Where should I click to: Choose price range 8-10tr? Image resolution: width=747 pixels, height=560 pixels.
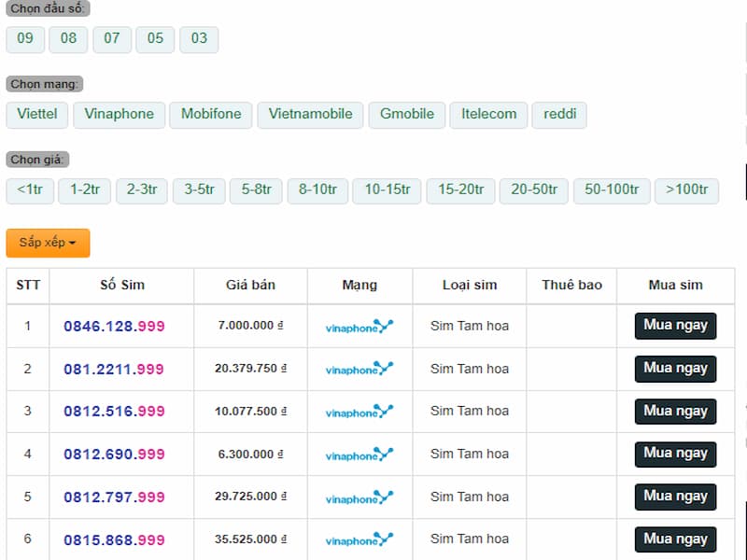(317, 190)
